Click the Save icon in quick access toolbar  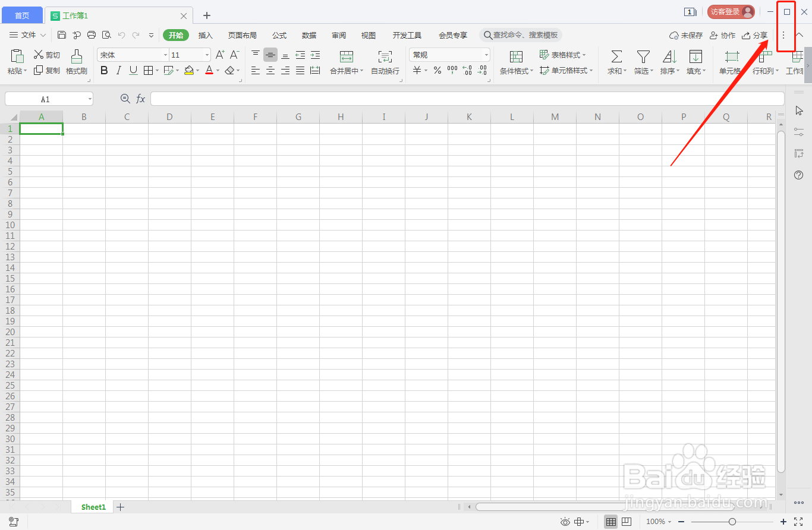pyautogui.click(x=62, y=35)
